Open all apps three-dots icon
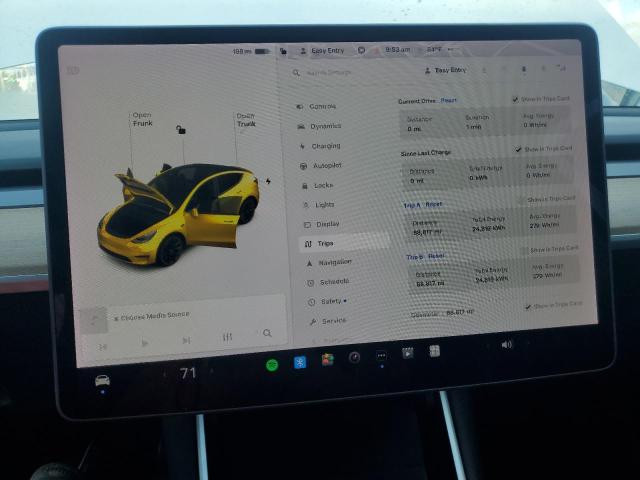The image size is (640, 480). (381, 356)
